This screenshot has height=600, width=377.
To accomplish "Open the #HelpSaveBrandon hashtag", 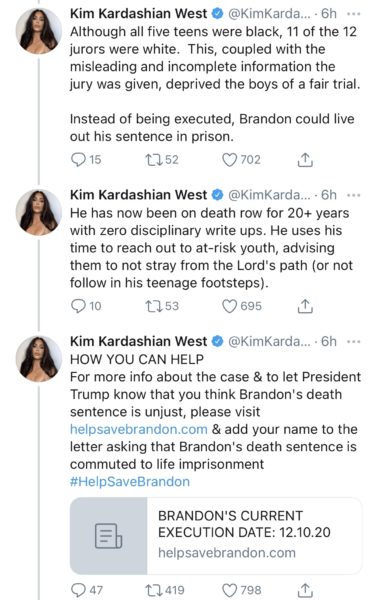I will [x=130, y=481].
